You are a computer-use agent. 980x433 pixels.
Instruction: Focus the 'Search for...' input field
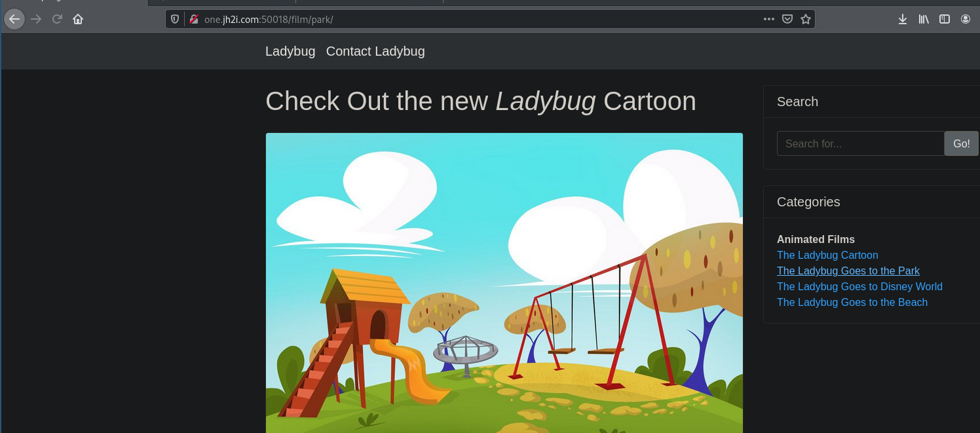click(860, 143)
